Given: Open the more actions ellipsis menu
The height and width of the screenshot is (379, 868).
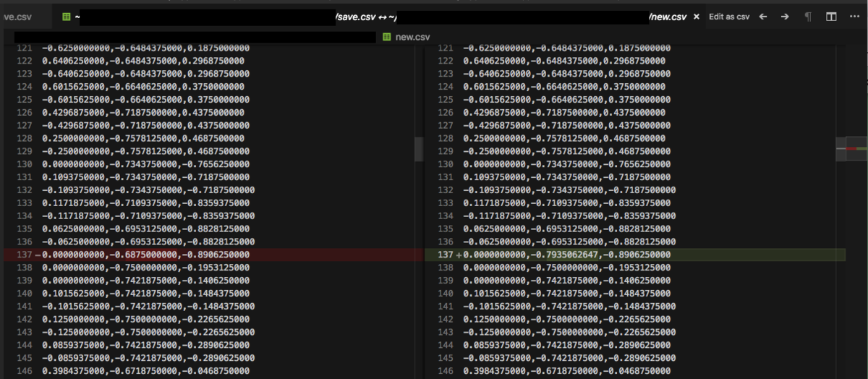Looking at the screenshot, I should coord(856,16).
